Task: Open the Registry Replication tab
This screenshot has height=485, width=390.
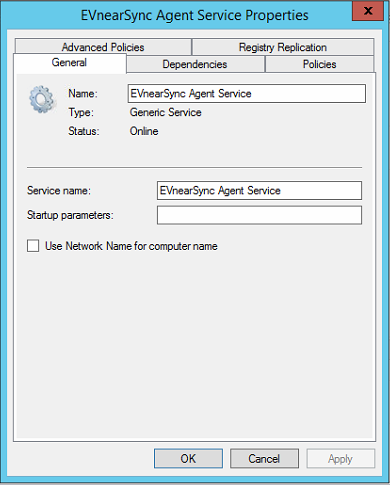Action: 283,47
